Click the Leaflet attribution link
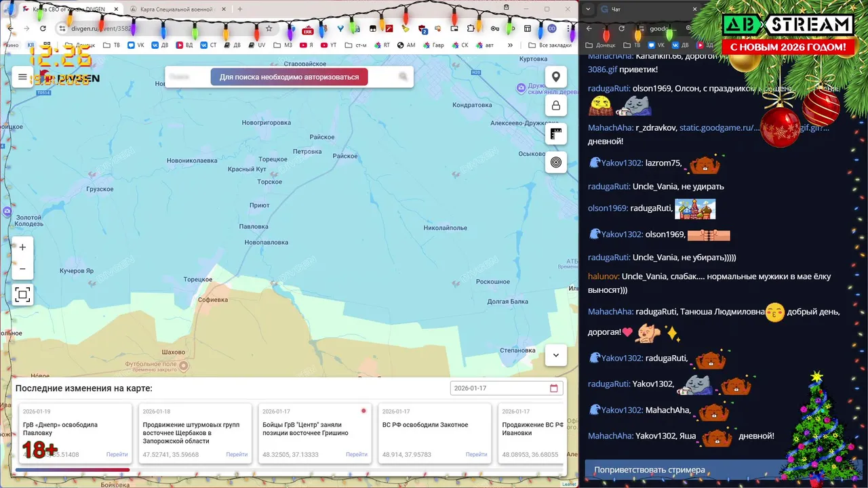The image size is (868, 488). (x=569, y=484)
